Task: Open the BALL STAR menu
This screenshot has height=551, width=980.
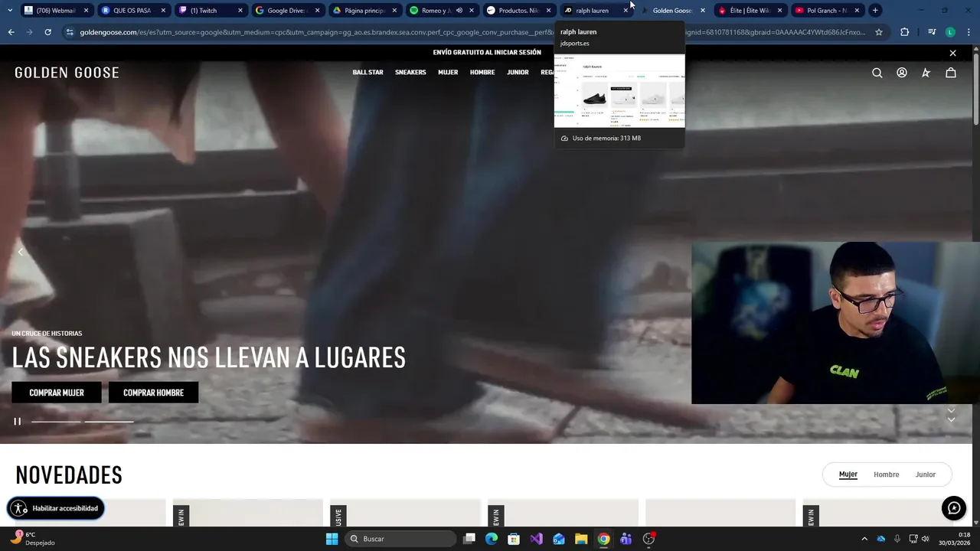Action: pyautogui.click(x=367, y=73)
